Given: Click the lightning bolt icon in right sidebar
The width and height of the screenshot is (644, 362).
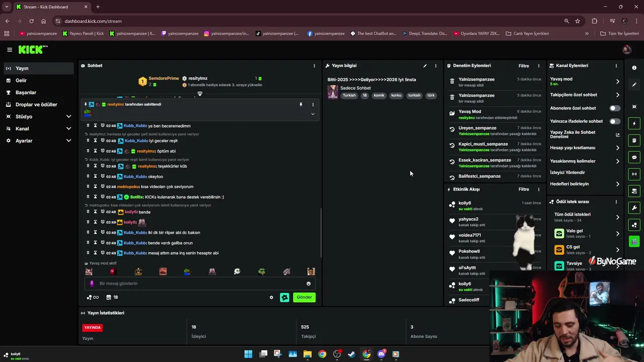Looking at the screenshot, I should click(634, 124).
